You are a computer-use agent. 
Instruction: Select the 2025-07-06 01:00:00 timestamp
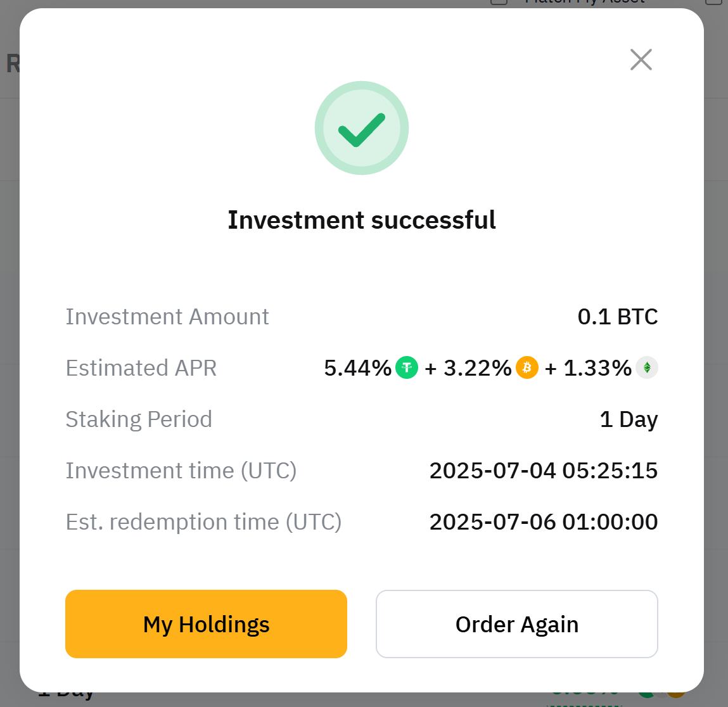544,522
